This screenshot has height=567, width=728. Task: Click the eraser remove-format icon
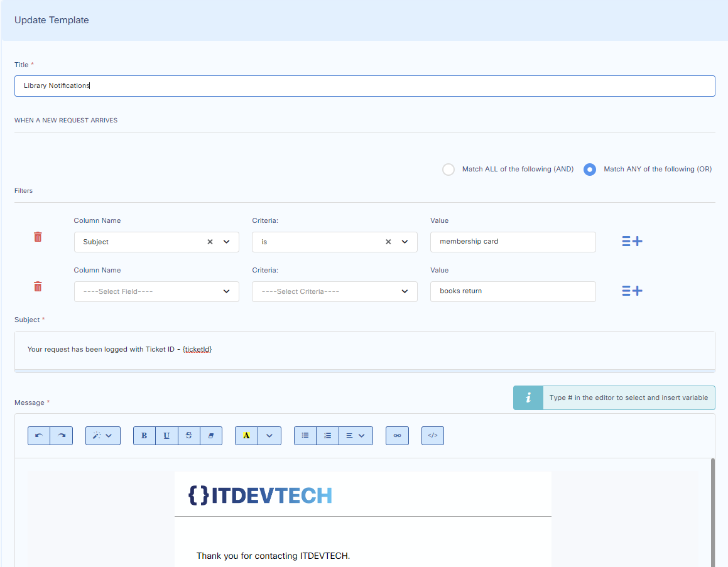[211, 436]
